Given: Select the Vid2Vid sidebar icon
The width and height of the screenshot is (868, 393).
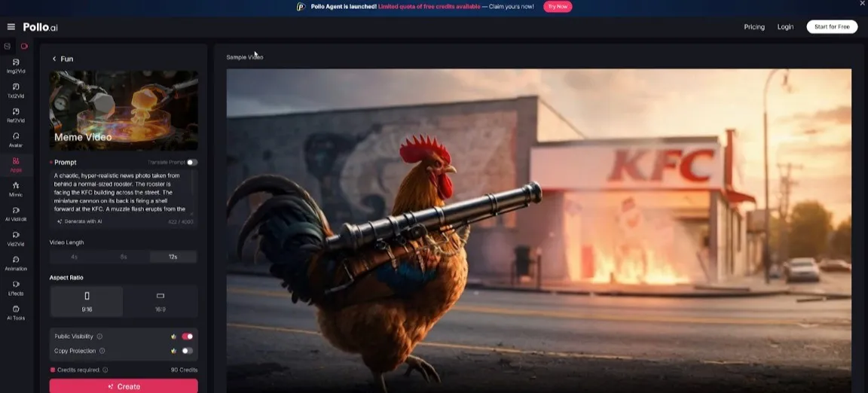Looking at the screenshot, I should [16, 238].
